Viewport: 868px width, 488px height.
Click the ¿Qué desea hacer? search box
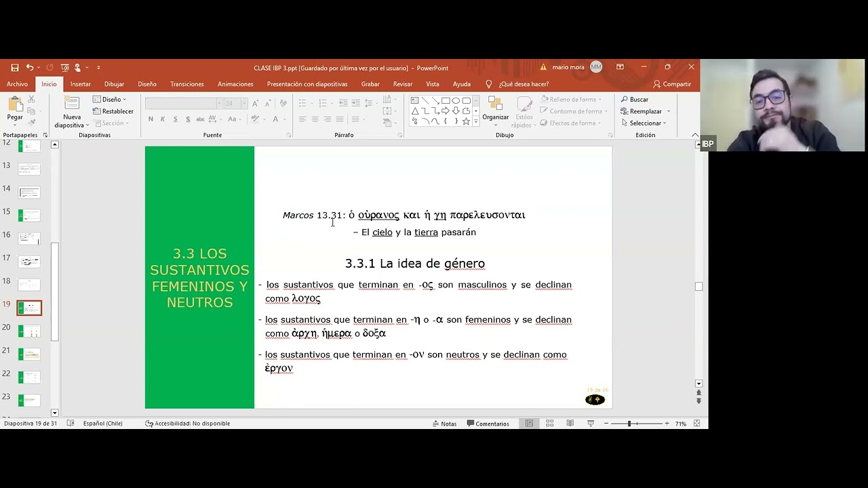pos(524,84)
